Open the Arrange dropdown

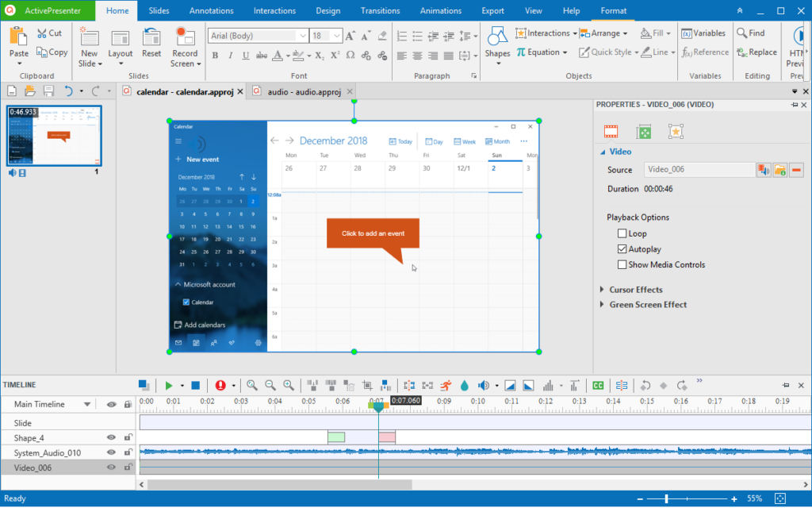[603, 33]
